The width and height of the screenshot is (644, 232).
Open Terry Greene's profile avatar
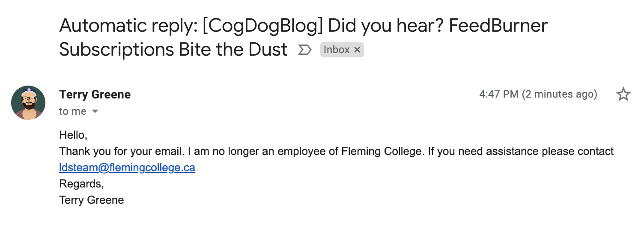(28, 103)
